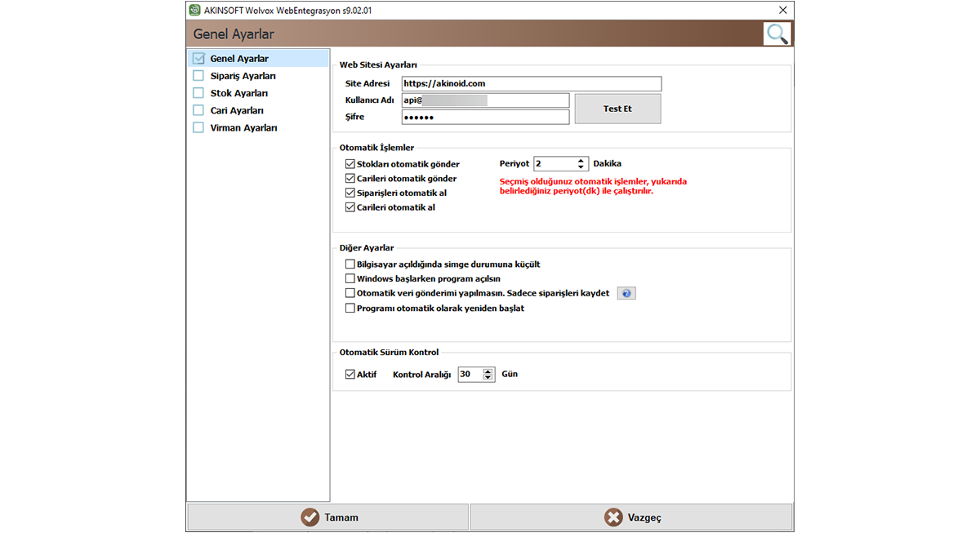
Task: Disable Stokları otomatik gönder checkbox
Action: coord(350,164)
